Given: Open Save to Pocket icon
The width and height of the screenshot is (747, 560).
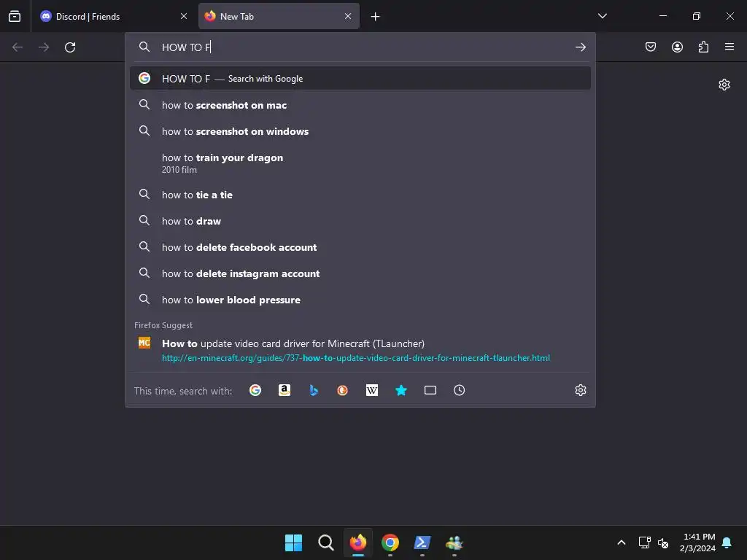Looking at the screenshot, I should pos(651,47).
